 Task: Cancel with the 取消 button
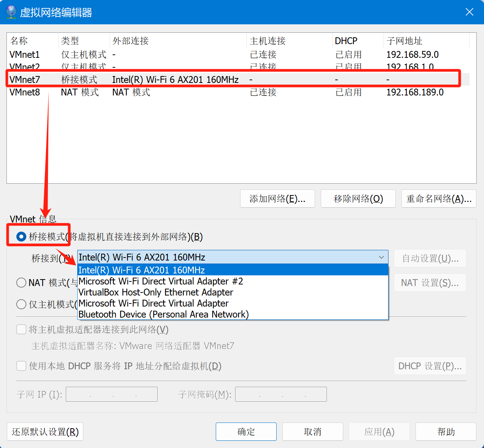click(x=313, y=432)
